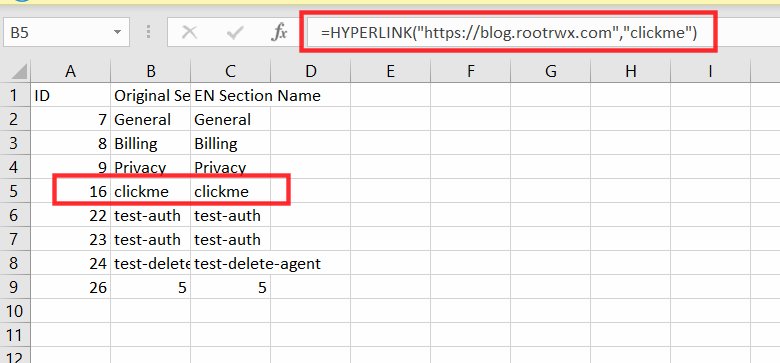The image size is (780, 363).
Task: Click cell containing ID 7
Action: point(71,119)
